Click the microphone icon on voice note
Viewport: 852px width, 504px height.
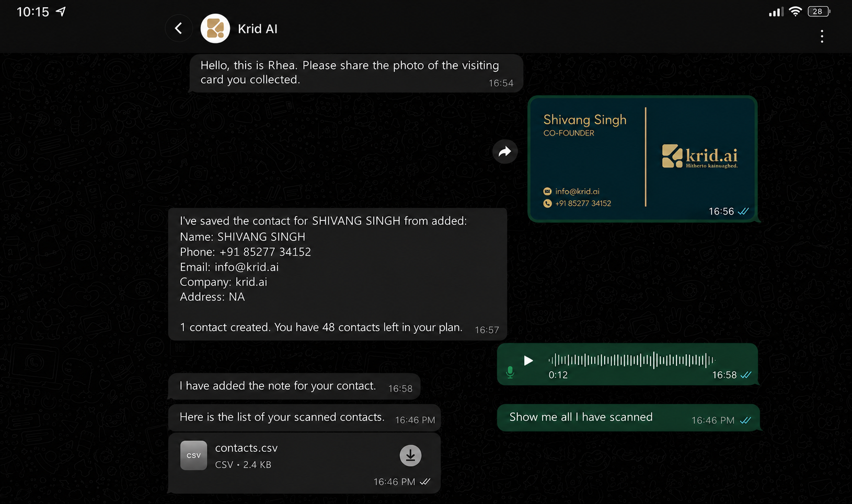click(510, 372)
